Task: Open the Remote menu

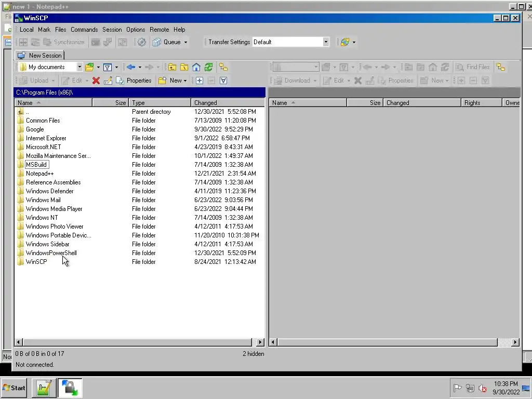Action: tap(159, 30)
